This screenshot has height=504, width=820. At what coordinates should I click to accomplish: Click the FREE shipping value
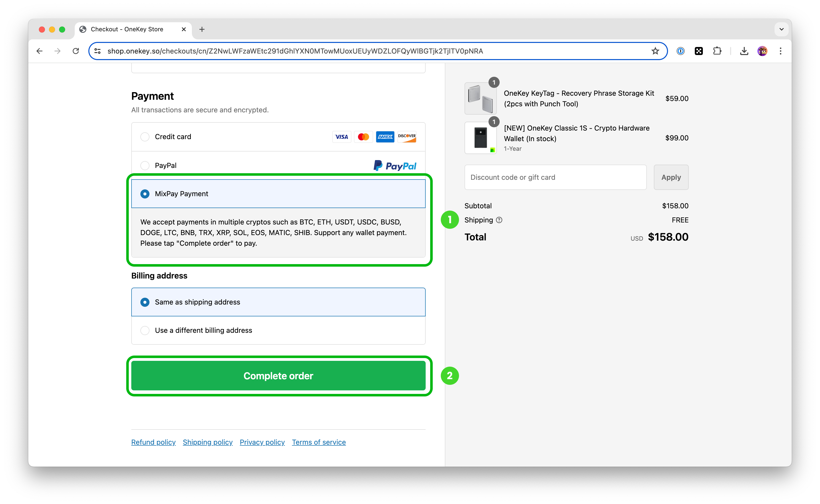tap(680, 220)
